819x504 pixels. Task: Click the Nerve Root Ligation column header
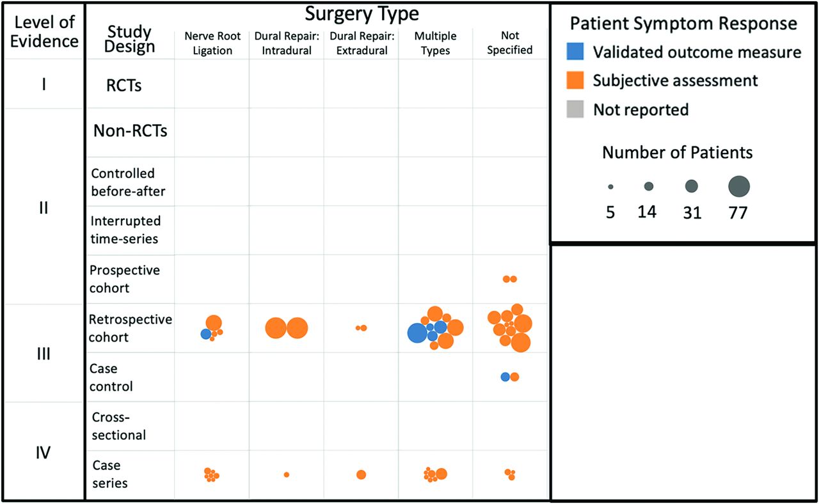(x=212, y=43)
